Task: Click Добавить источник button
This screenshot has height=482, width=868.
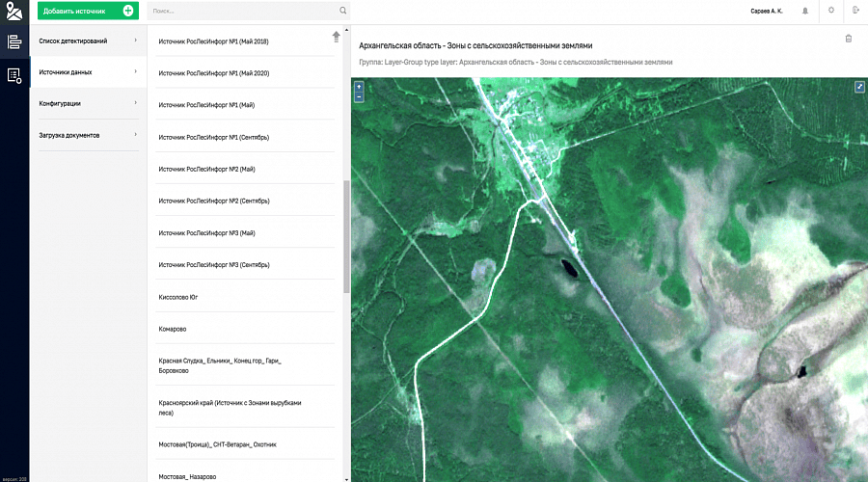Action: [88, 11]
